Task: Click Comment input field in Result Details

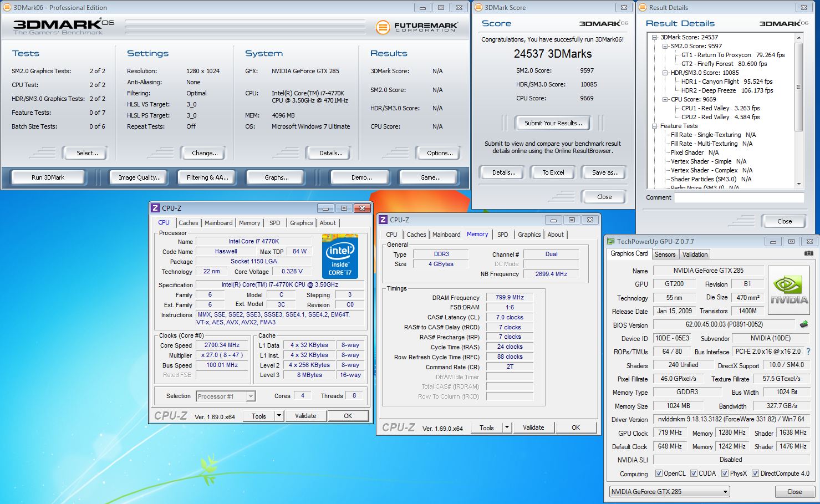Action: coord(739,197)
